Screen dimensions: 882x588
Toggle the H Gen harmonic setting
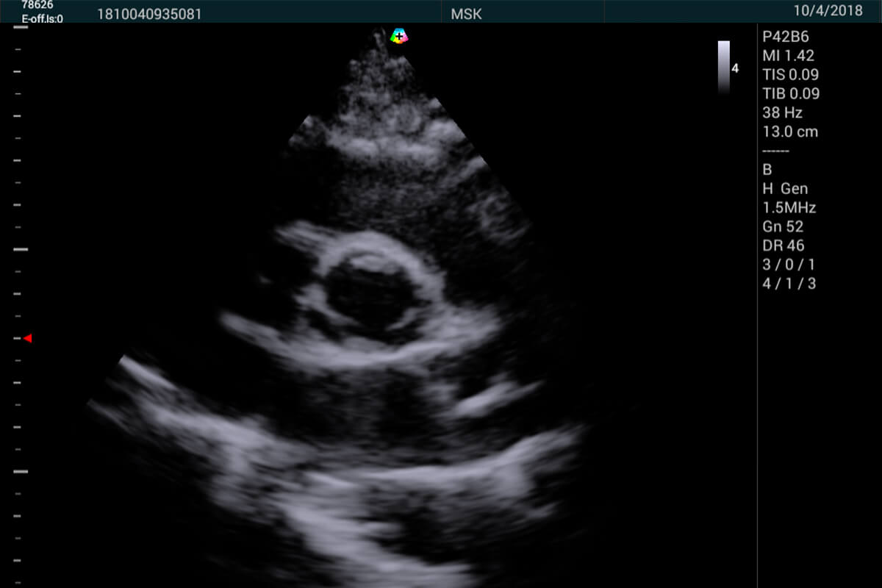[785, 188]
